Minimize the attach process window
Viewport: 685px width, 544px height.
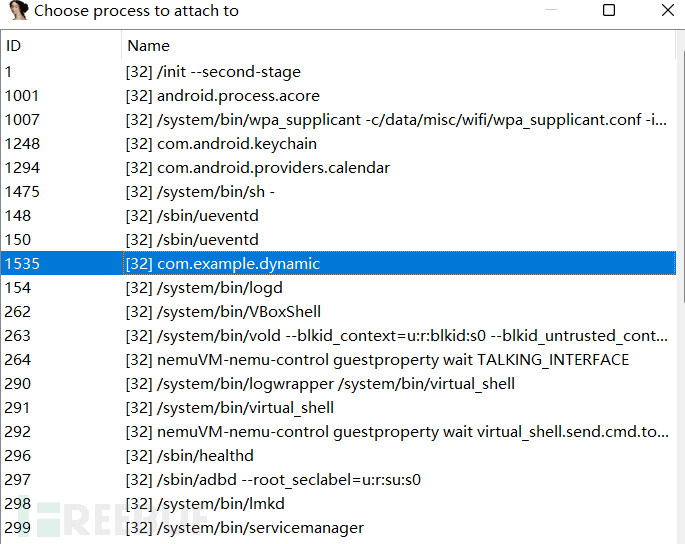point(551,10)
